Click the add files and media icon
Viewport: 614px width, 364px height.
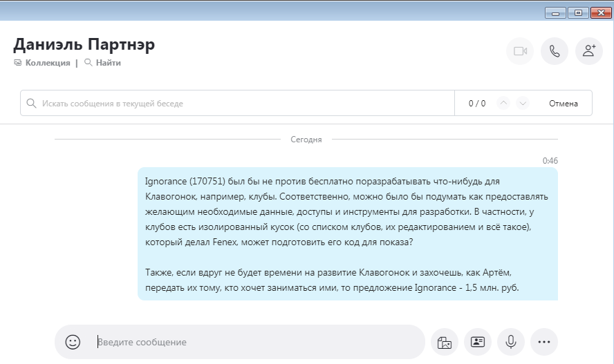tap(444, 342)
